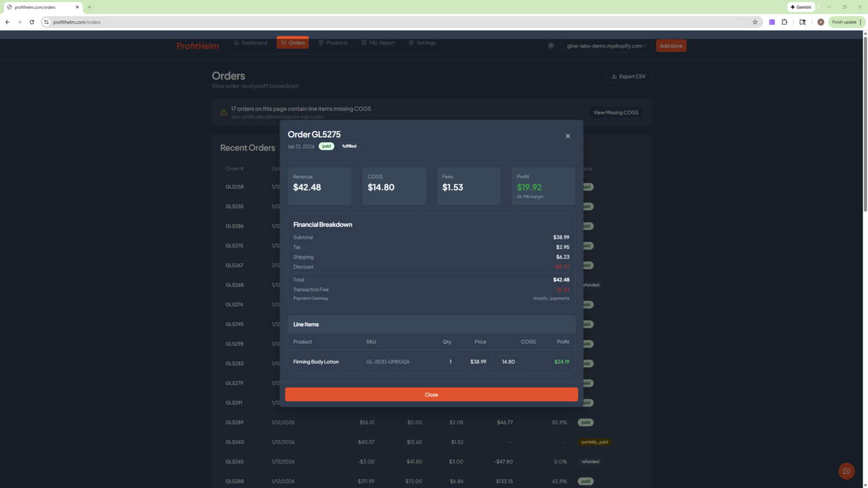Open the glow-labs-demo.myshopify.com store dropdown
Image resolution: width=868 pixels, height=488 pixels.
pyautogui.click(x=607, y=46)
